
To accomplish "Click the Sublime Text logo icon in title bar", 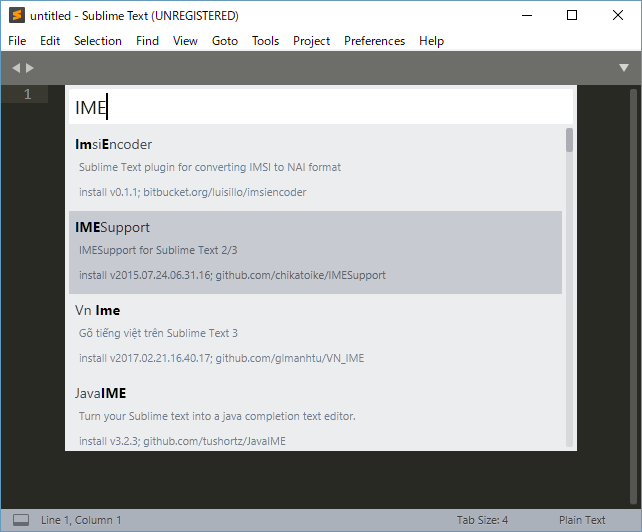I will pyautogui.click(x=17, y=16).
